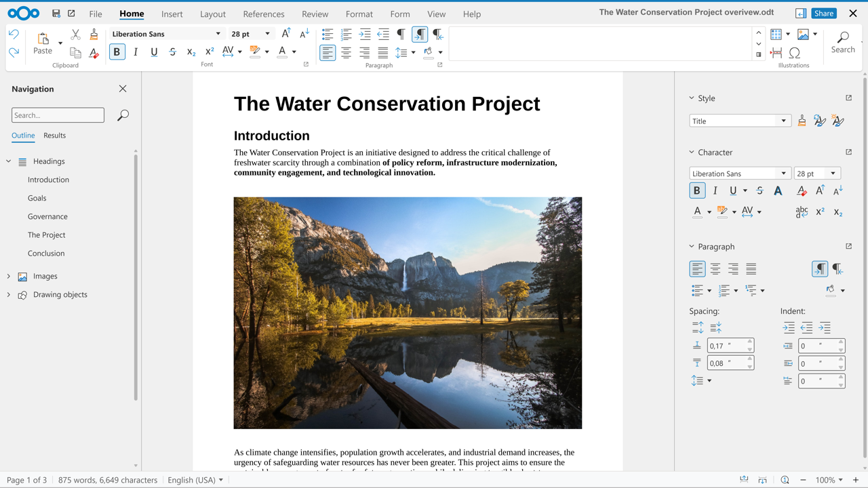Click the Undo arrow icon
Screen dimensions: 868x488
pyautogui.click(x=14, y=34)
